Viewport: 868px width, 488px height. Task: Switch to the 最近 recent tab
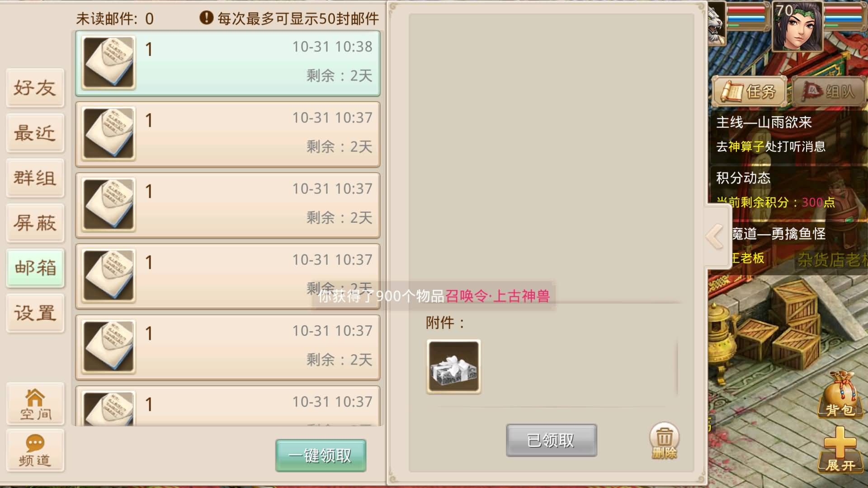(x=35, y=133)
